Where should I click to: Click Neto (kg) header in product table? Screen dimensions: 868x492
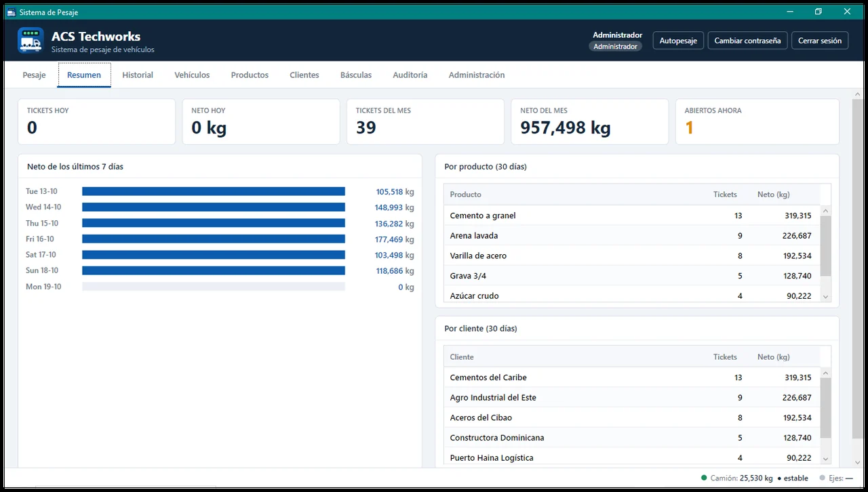pyautogui.click(x=774, y=194)
